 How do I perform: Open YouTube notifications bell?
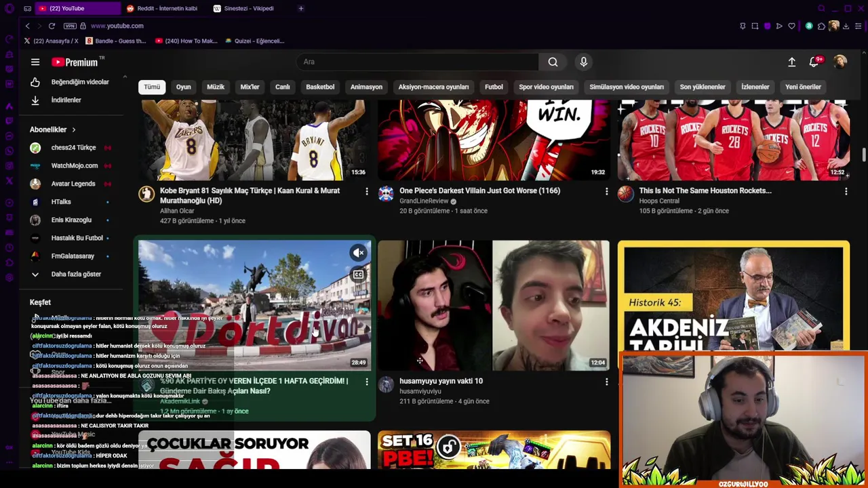pyautogui.click(x=814, y=62)
